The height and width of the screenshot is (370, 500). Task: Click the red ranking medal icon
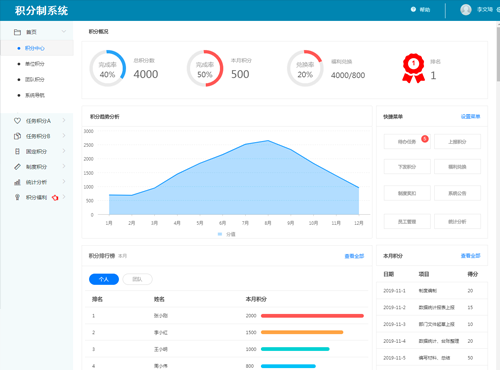[413, 68]
